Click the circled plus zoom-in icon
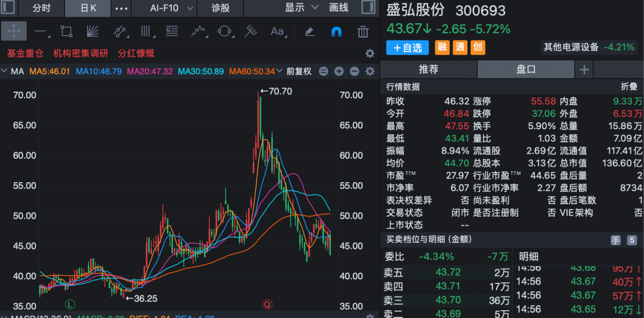The height and width of the screenshot is (318, 644). click(339, 71)
